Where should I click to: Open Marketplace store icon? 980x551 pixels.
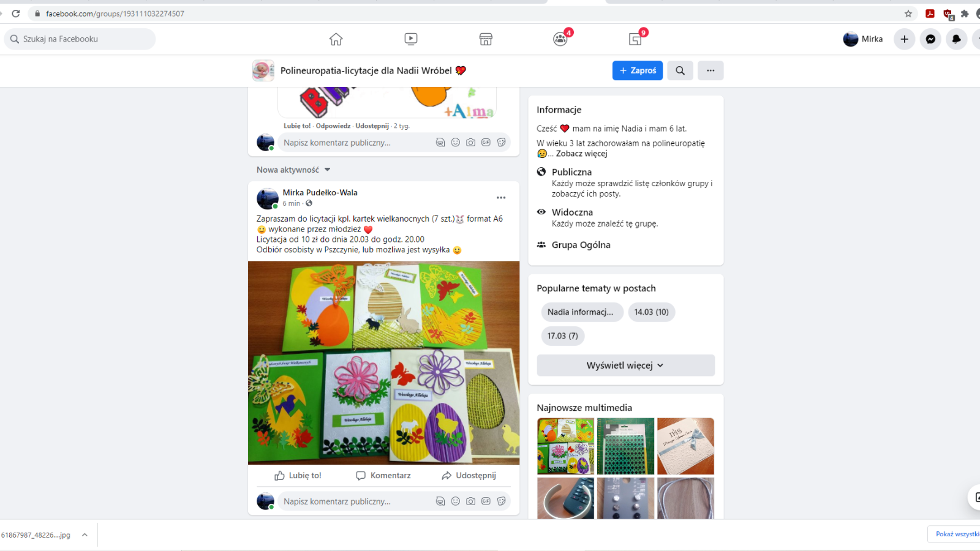tap(486, 39)
